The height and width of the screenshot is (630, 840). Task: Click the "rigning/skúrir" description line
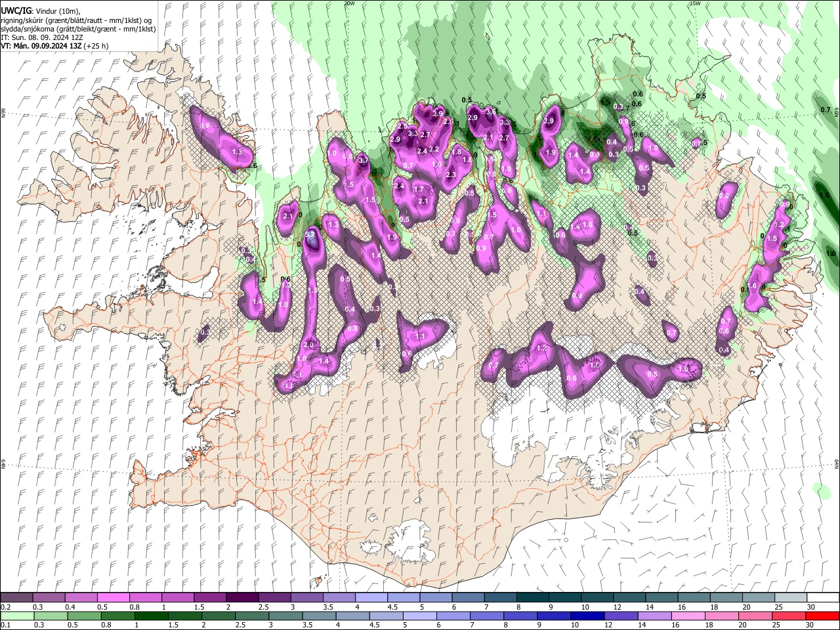coord(77,20)
